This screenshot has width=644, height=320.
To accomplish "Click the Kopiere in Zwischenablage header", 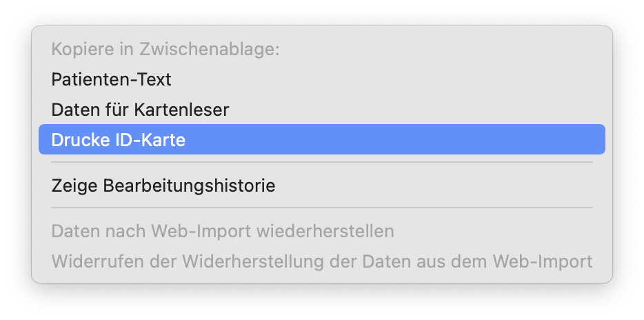I will click(x=165, y=50).
